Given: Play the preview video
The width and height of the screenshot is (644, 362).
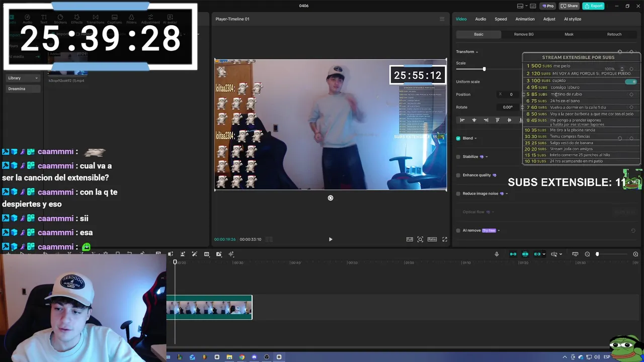Looking at the screenshot, I should pos(331,239).
